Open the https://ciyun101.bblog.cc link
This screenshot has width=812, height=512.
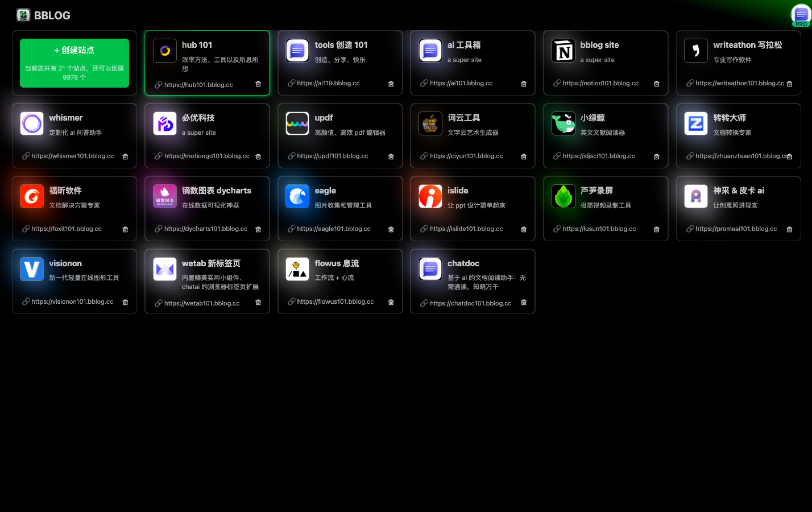[x=466, y=156]
